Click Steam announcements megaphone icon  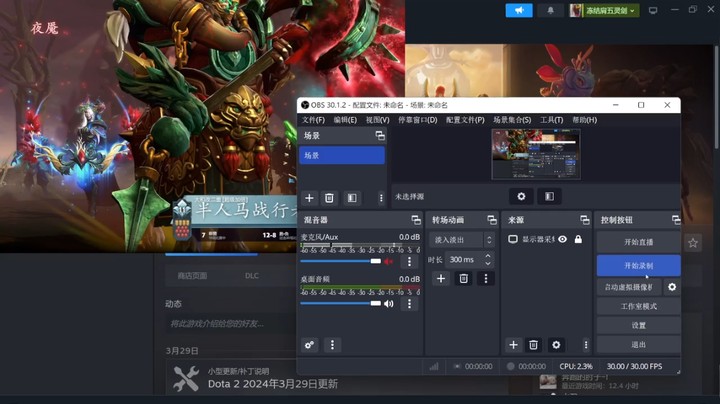[x=519, y=10]
